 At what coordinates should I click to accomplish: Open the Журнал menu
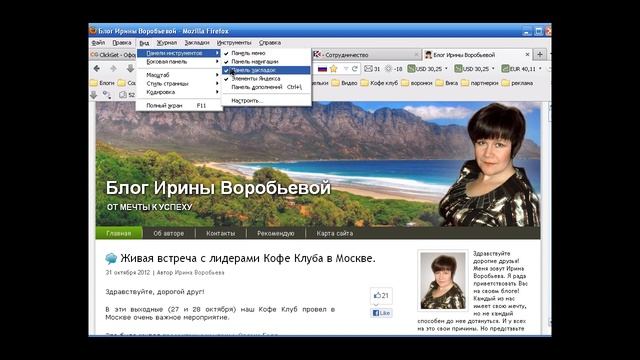point(167,42)
